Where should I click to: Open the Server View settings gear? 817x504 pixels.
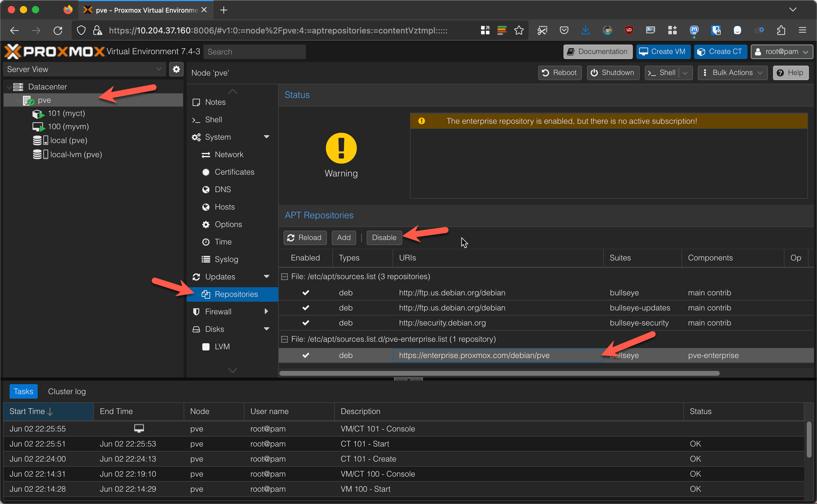[176, 69]
